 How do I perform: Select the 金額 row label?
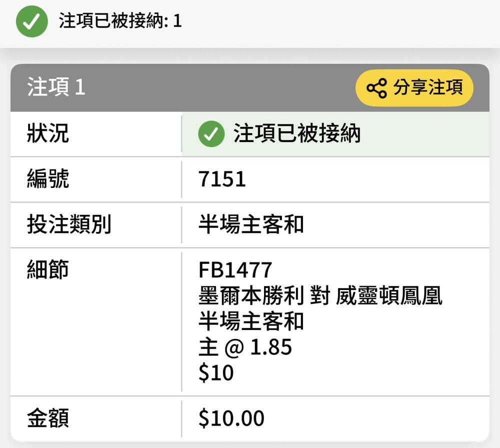[48, 418]
